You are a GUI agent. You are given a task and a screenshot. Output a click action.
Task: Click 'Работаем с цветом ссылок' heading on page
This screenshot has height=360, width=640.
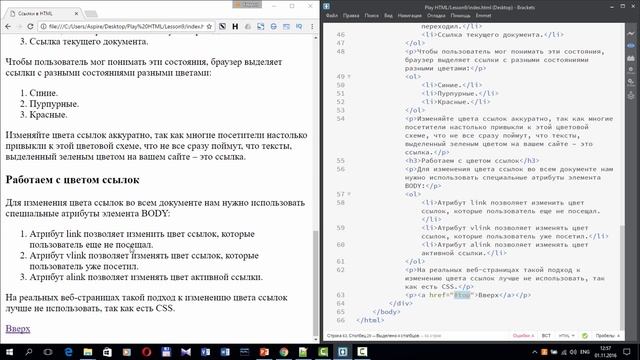73,180
